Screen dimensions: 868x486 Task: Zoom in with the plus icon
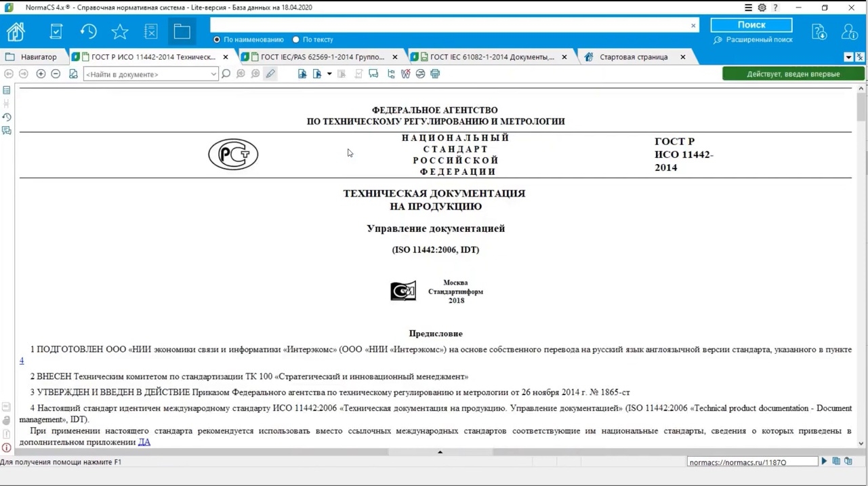click(41, 74)
